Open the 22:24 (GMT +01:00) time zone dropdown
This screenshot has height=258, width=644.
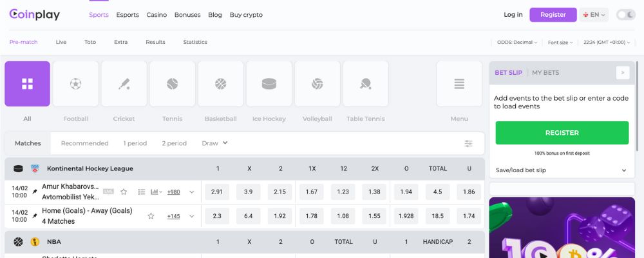[607, 43]
